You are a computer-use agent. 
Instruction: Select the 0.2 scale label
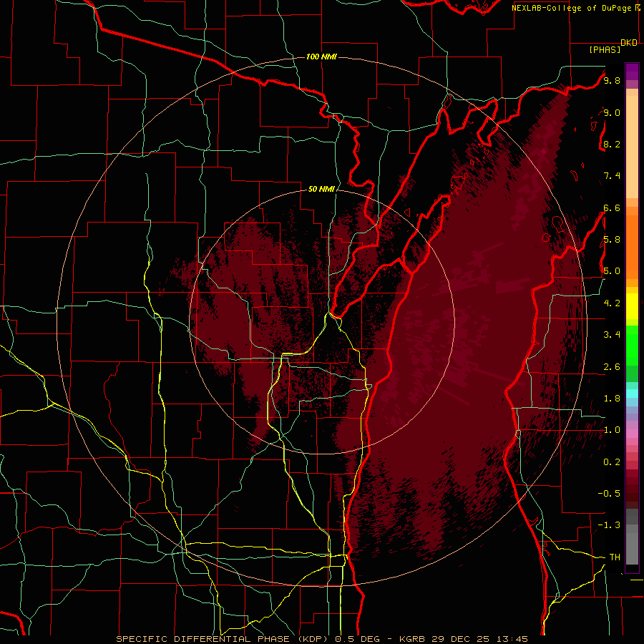[x=612, y=462]
